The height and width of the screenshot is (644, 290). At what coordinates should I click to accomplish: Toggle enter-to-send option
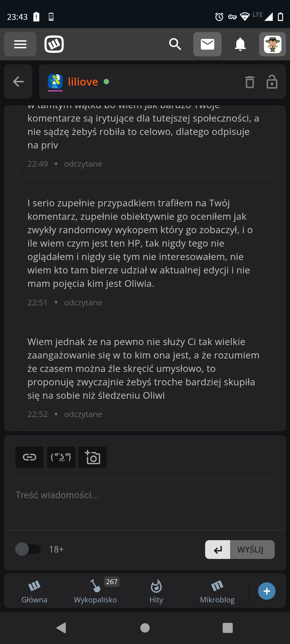click(218, 550)
